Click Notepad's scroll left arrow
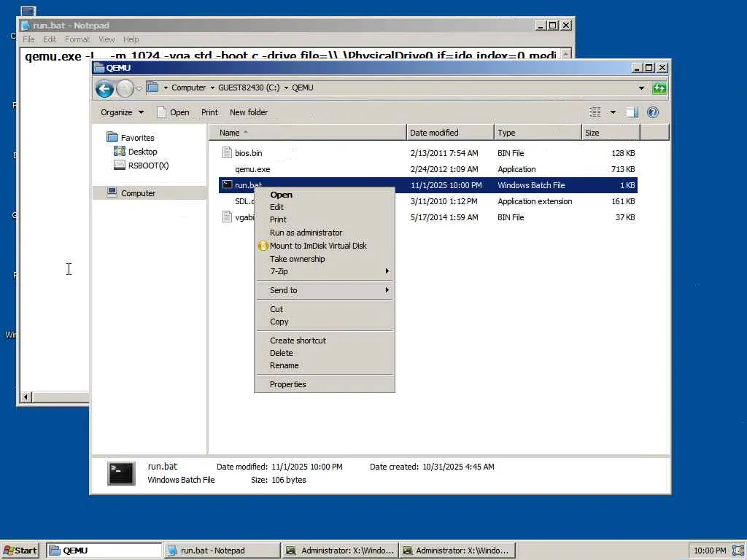 point(26,397)
